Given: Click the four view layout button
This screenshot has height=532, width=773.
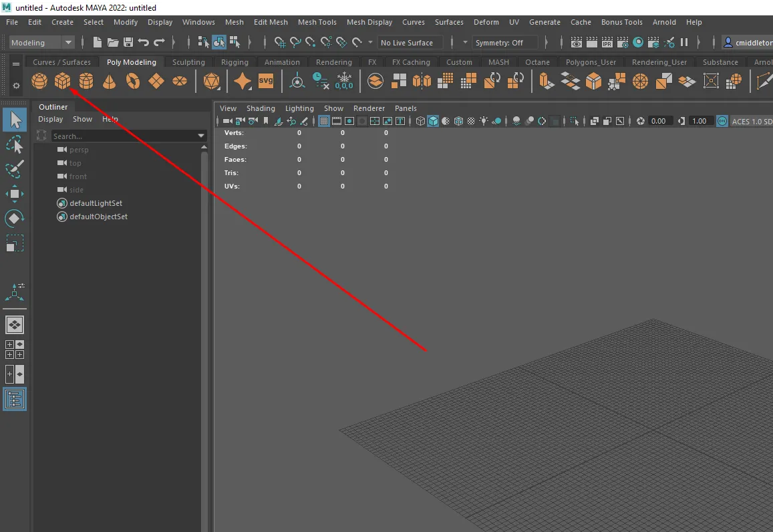Looking at the screenshot, I should pyautogui.click(x=15, y=350).
